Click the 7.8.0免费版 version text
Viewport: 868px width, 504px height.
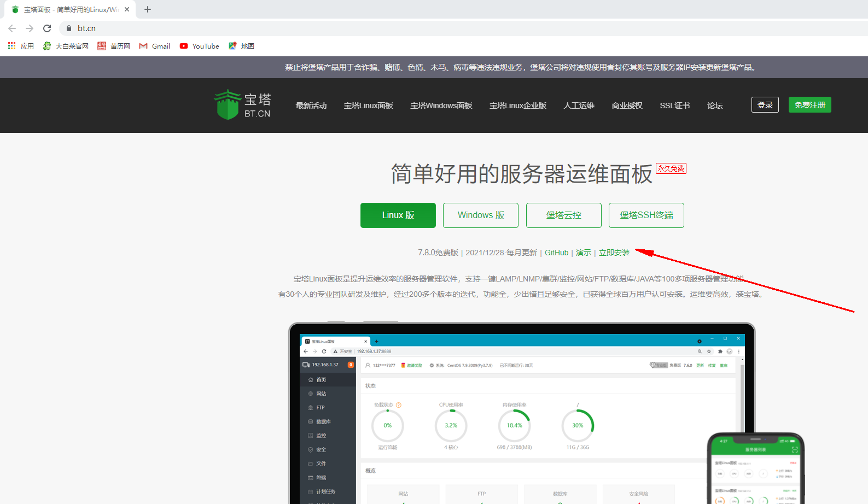tap(438, 253)
